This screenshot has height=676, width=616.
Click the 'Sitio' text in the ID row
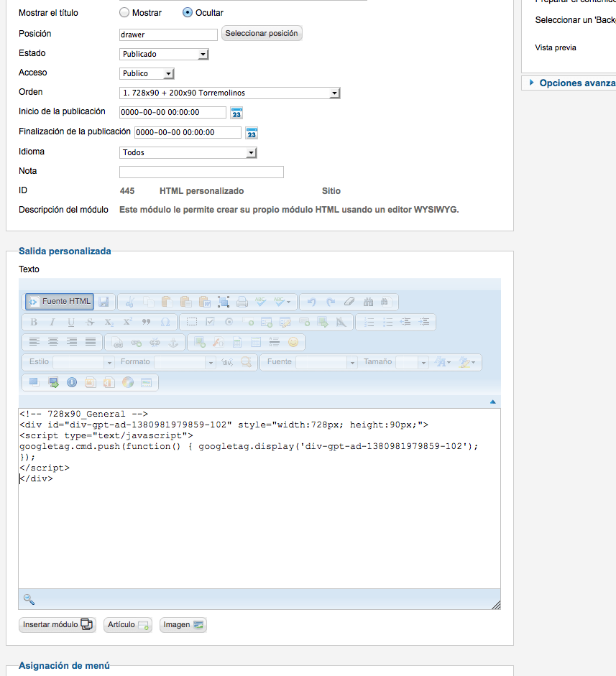[331, 191]
